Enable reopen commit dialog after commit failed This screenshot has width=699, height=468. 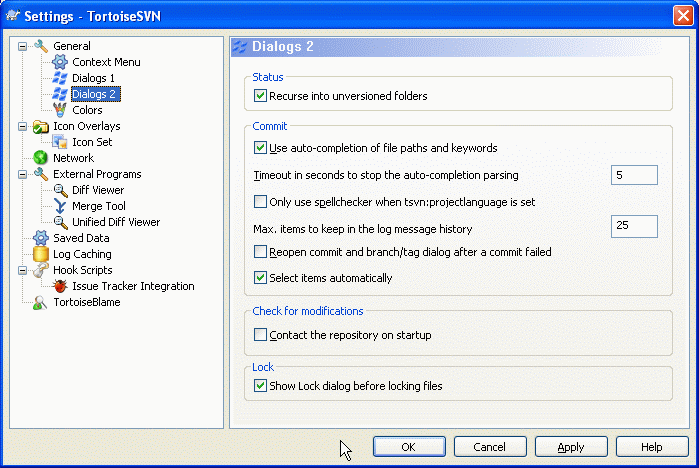pyautogui.click(x=260, y=252)
